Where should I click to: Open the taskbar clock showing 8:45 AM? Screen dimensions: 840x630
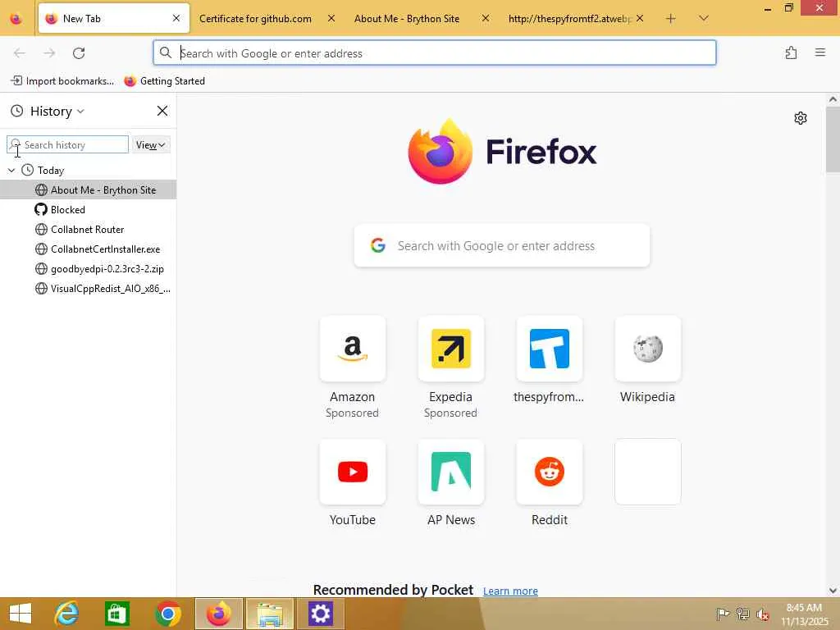[804, 614]
